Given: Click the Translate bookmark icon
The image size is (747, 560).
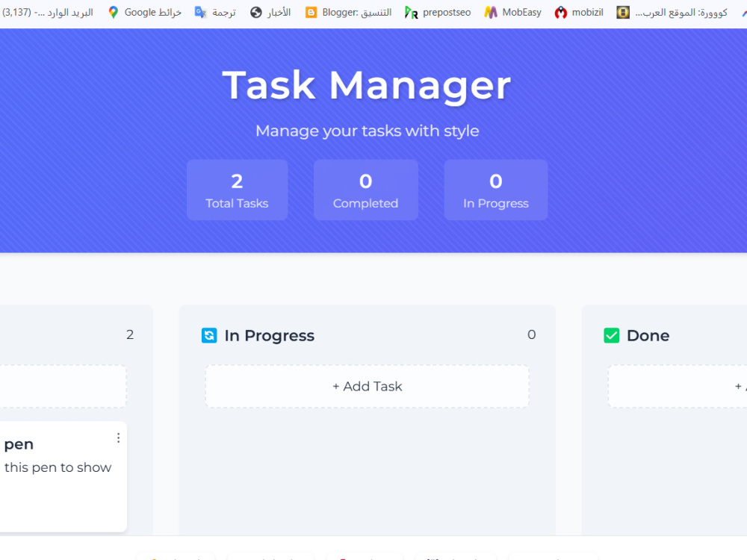Looking at the screenshot, I should (x=200, y=13).
